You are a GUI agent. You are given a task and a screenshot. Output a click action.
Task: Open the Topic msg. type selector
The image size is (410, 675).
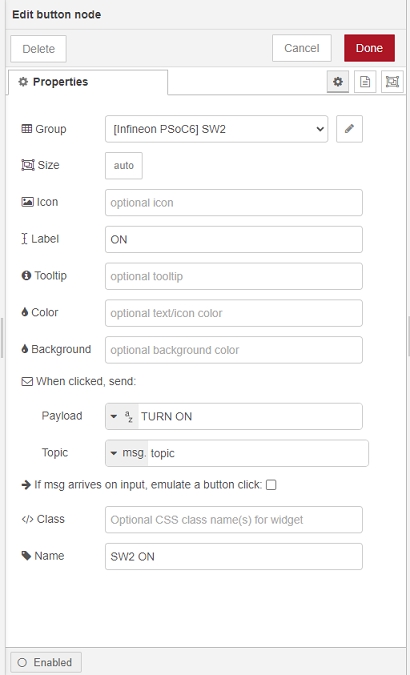[x=127, y=453]
